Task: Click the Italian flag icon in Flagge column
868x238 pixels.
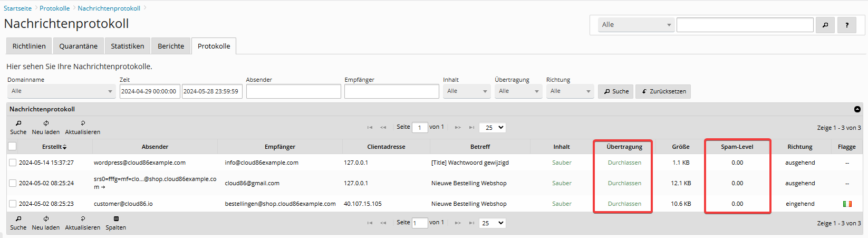Action: (x=847, y=204)
